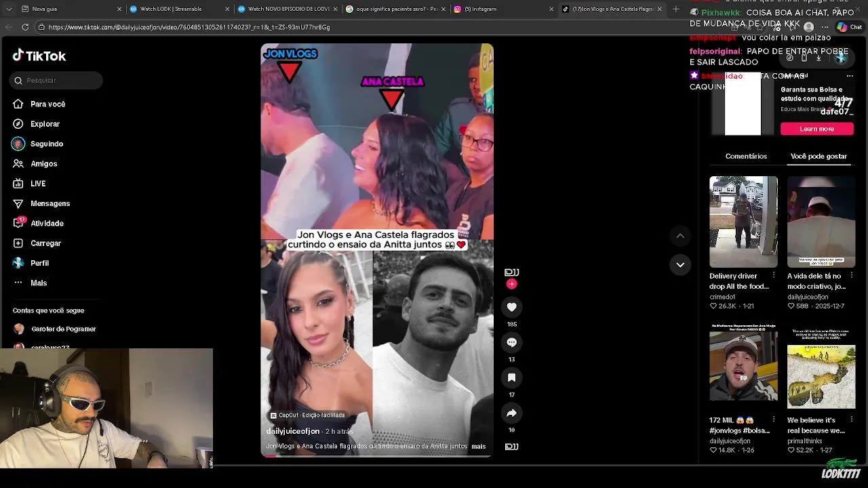Open the CapCut Edição facilitada label
This screenshot has height=488, width=868.
click(x=307, y=415)
